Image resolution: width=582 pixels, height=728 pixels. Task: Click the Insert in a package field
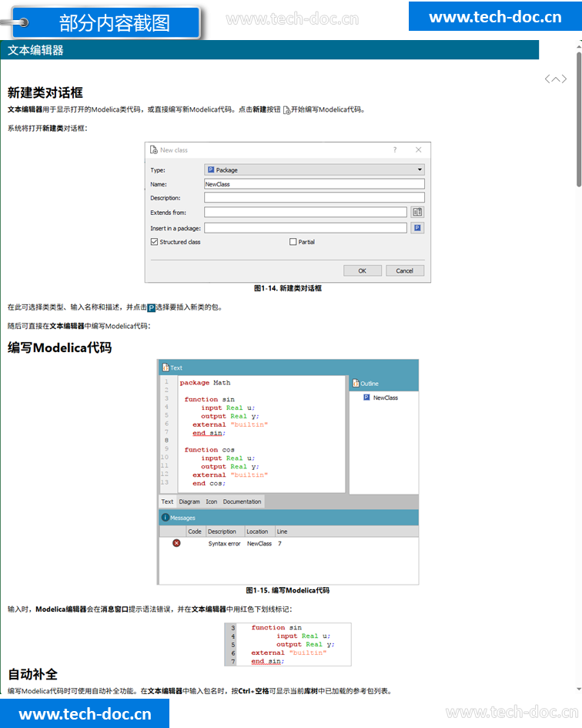pos(306,228)
